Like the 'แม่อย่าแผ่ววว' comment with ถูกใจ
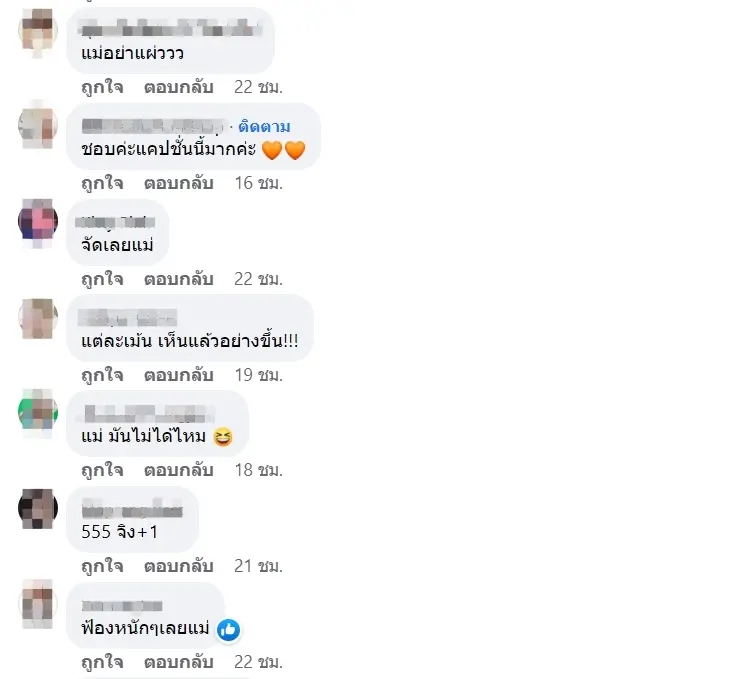 coord(103,87)
